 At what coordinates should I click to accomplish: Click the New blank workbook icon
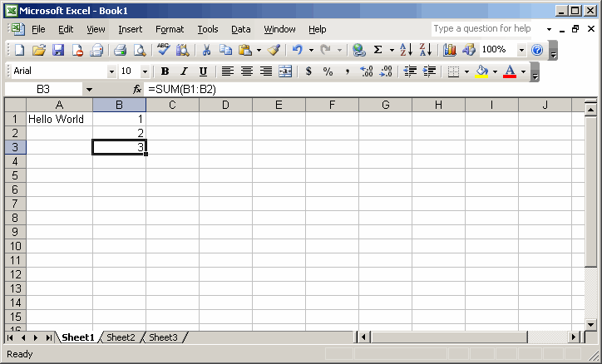(19, 50)
